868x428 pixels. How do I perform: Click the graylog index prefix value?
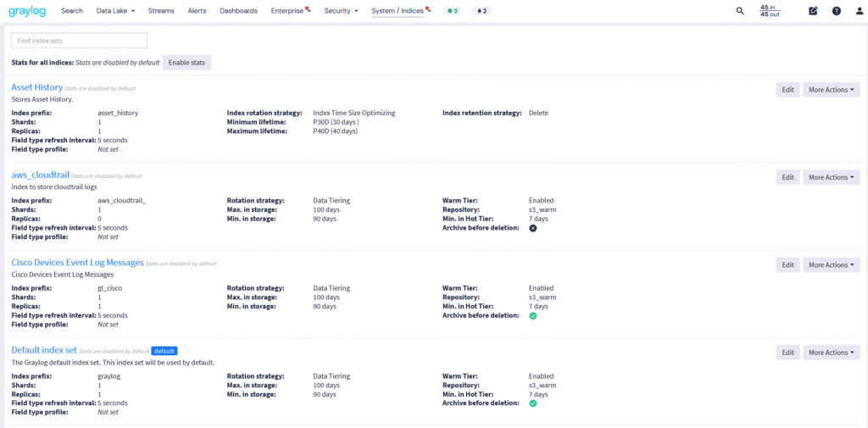click(x=109, y=376)
